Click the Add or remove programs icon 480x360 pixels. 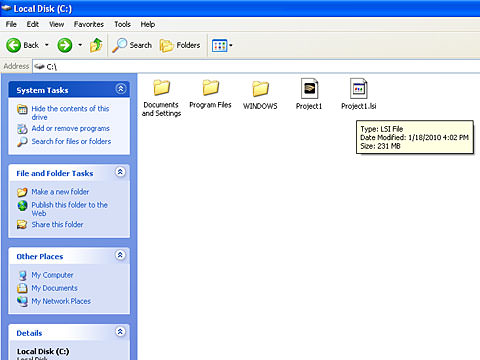click(x=22, y=129)
